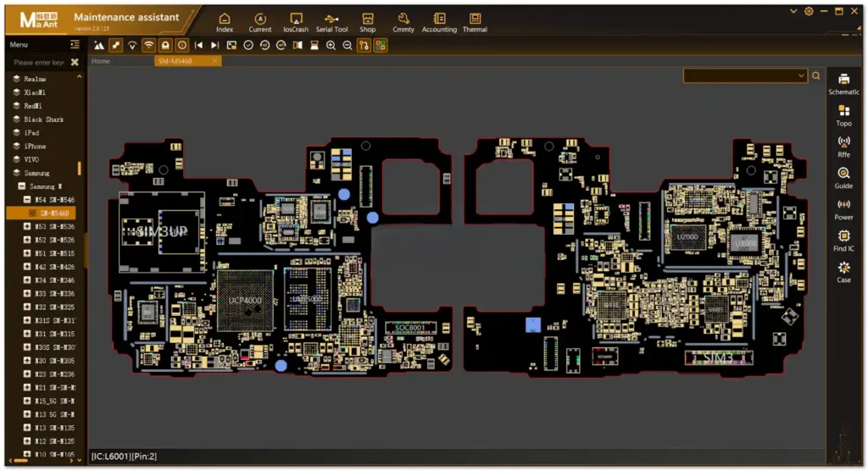Viewport: 868px width, 471px height.
Task: Open the Power panel in right sidebar
Action: tap(843, 208)
